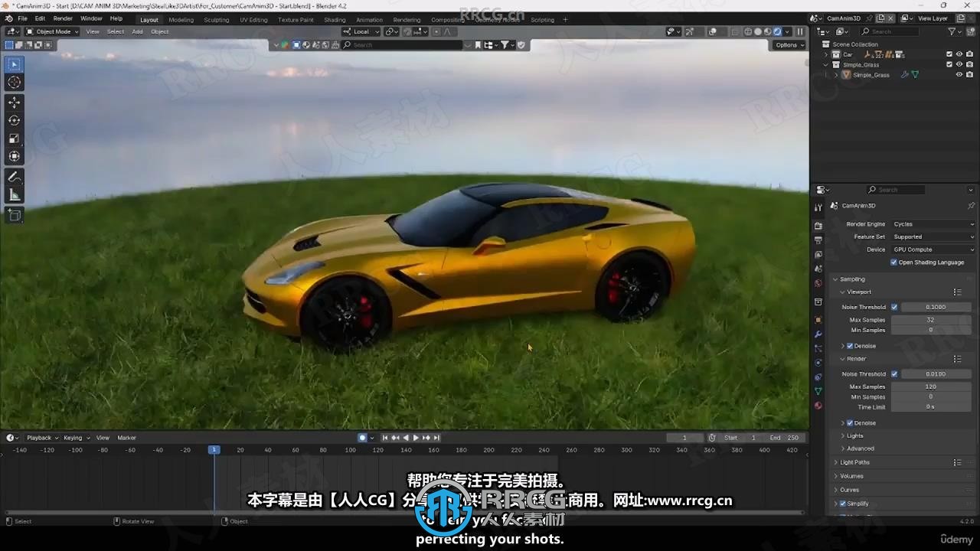Open the Options button in viewport
Screen dimensions: 980x551
(x=789, y=45)
